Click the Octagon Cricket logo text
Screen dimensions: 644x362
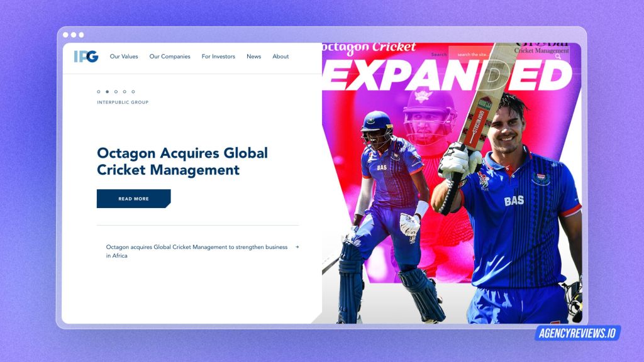coord(369,47)
